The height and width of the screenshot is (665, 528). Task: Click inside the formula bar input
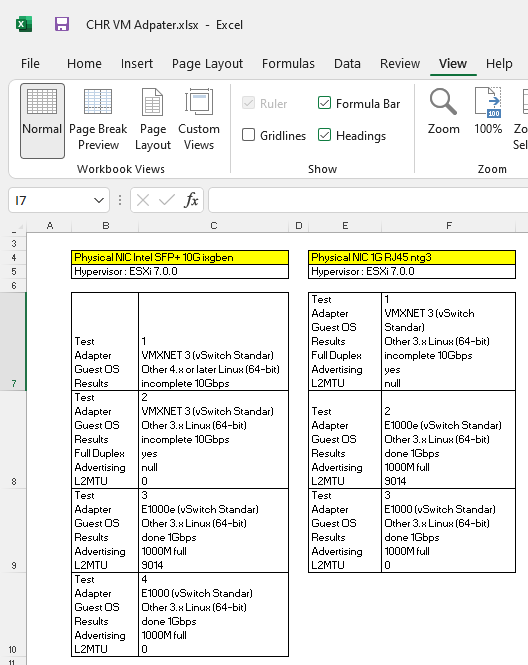[368, 200]
